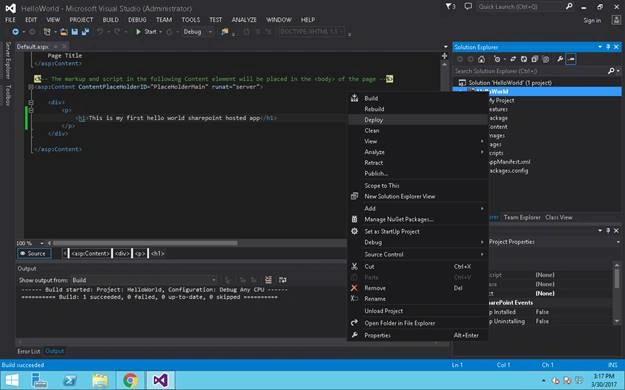Expand the Debug submenu in context menu
Viewport: 625px width, 390px height.
click(x=418, y=242)
